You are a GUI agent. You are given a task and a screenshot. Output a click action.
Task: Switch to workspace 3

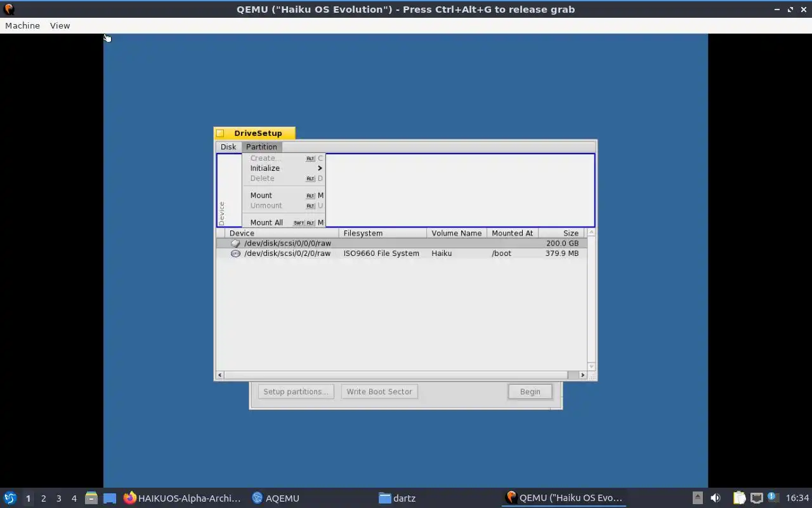(x=58, y=498)
